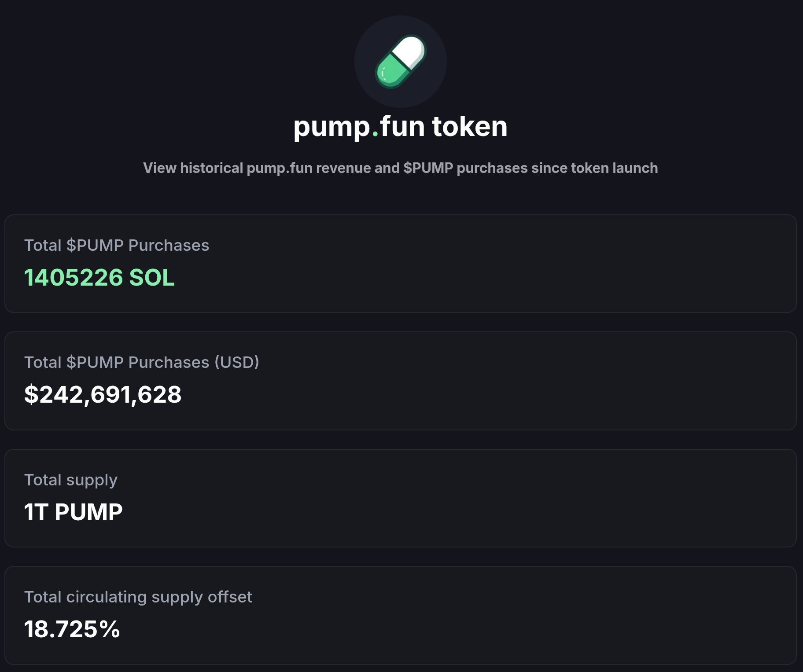Click the "Total circulating supply offset" label
803x672 pixels.
click(138, 597)
